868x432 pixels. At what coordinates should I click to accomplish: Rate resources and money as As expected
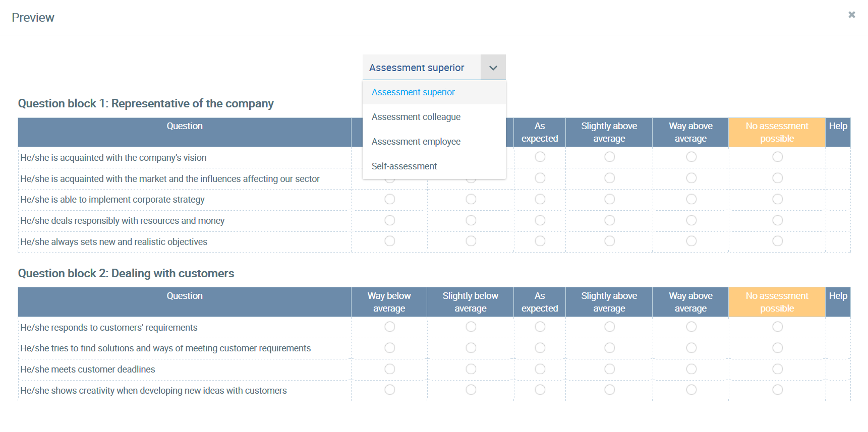pyautogui.click(x=540, y=220)
